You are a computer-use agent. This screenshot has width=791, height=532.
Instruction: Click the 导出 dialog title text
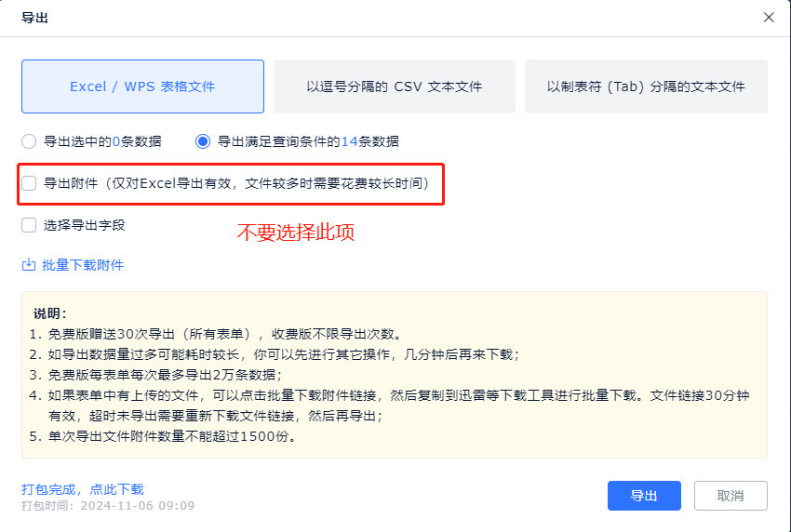click(x=34, y=18)
